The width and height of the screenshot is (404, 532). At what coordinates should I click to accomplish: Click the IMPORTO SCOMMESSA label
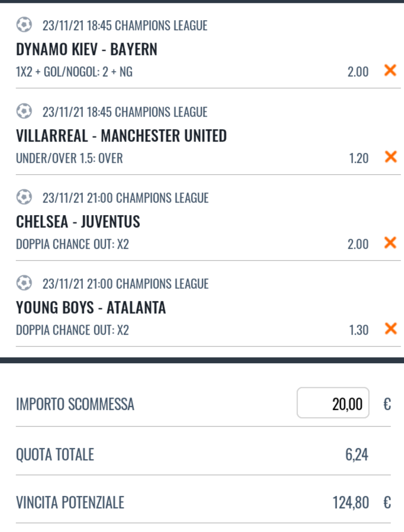click(75, 404)
